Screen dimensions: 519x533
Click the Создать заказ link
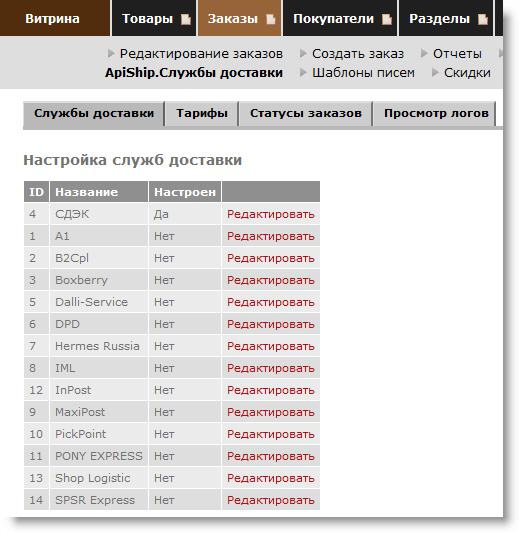tap(358, 54)
